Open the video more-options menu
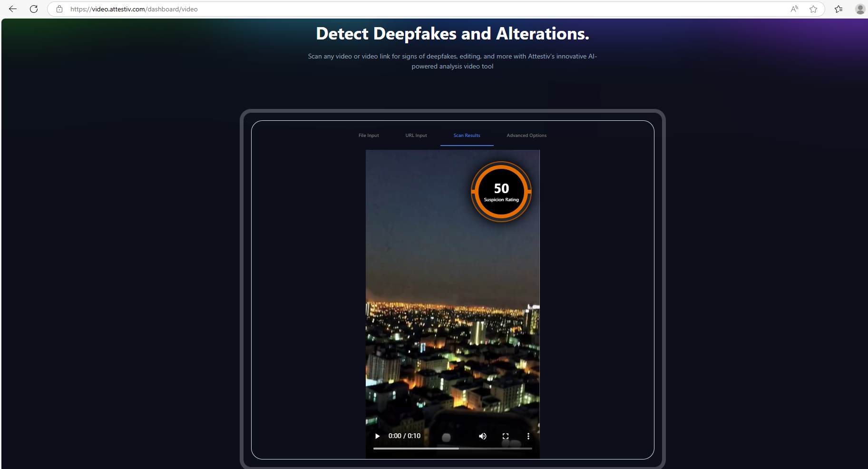868x469 pixels. [x=528, y=436]
